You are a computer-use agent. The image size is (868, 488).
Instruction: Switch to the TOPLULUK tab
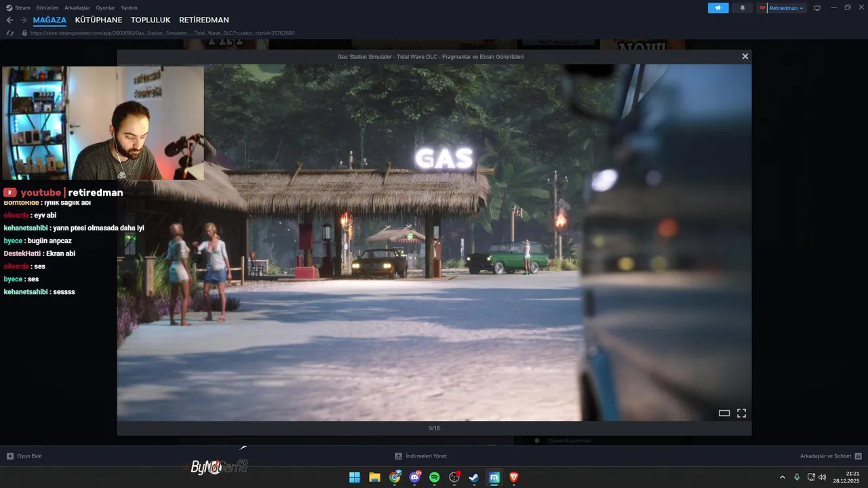pos(151,20)
